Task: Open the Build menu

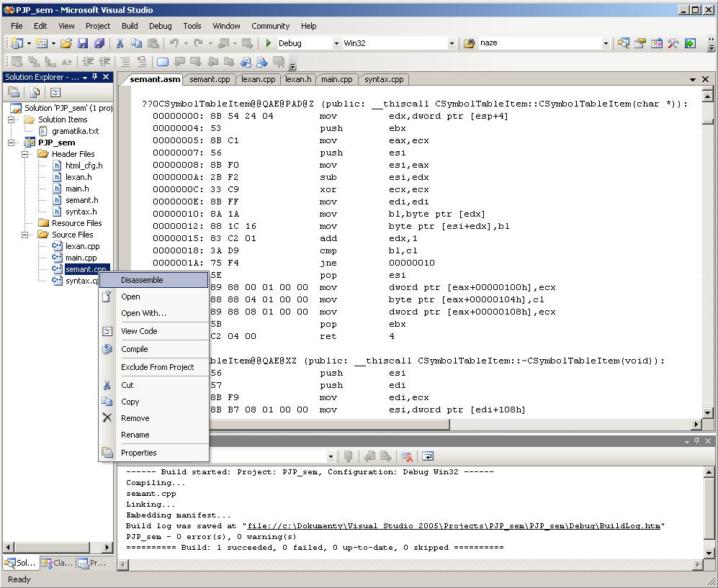Action: pos(130,26)
